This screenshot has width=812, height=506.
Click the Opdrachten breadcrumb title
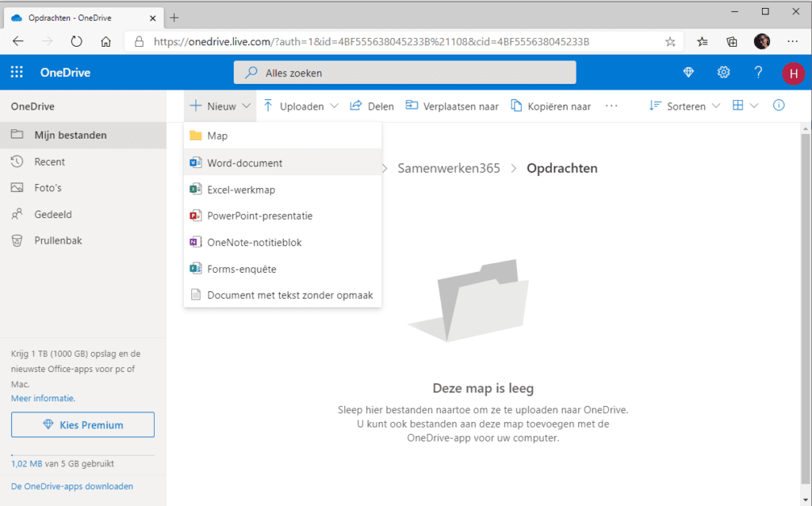(562, 168)
